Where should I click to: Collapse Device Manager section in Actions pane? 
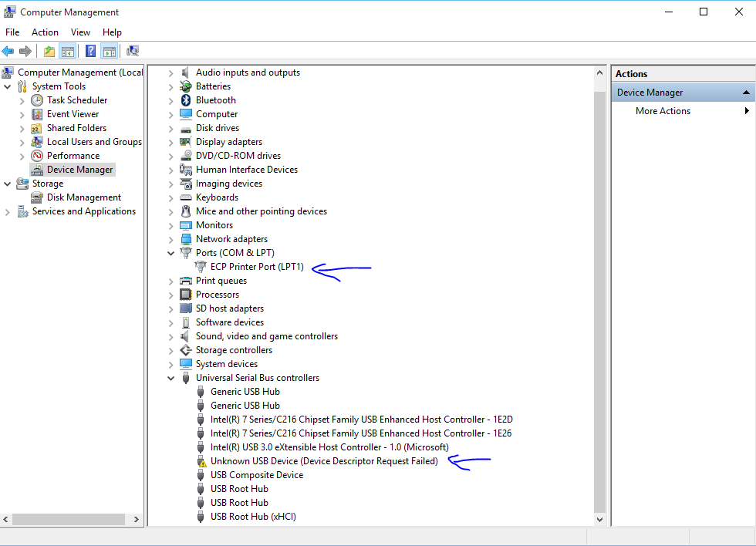(x=746, y=93)
